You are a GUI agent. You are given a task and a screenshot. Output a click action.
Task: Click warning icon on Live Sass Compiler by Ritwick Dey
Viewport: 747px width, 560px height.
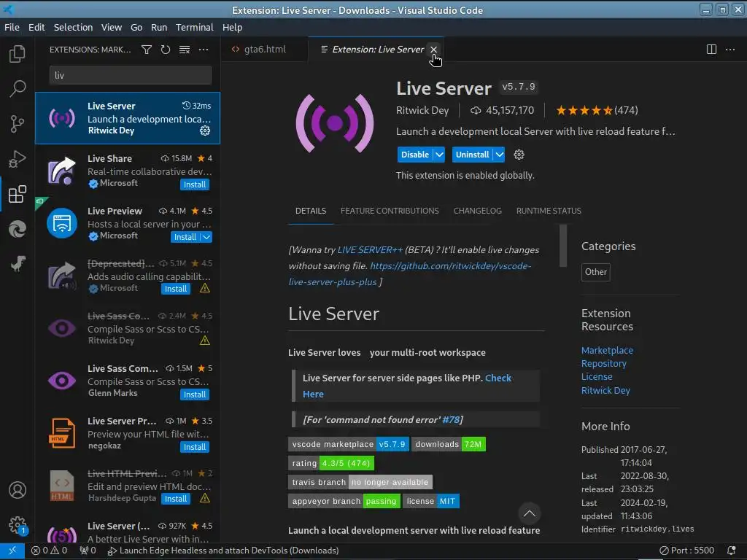(205, 341)
